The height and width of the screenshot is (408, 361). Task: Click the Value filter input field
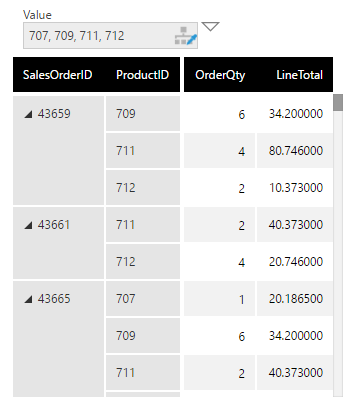[110, 36]
